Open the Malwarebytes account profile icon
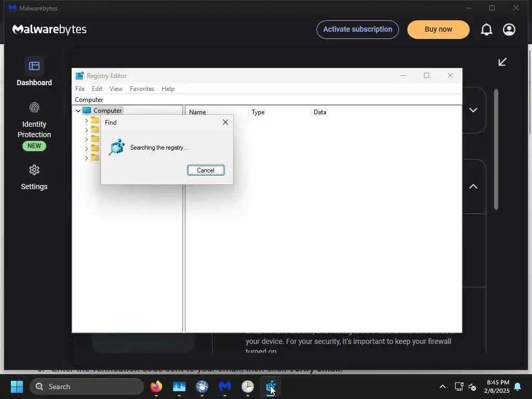532x399 pixels. (x=509, y=30)
